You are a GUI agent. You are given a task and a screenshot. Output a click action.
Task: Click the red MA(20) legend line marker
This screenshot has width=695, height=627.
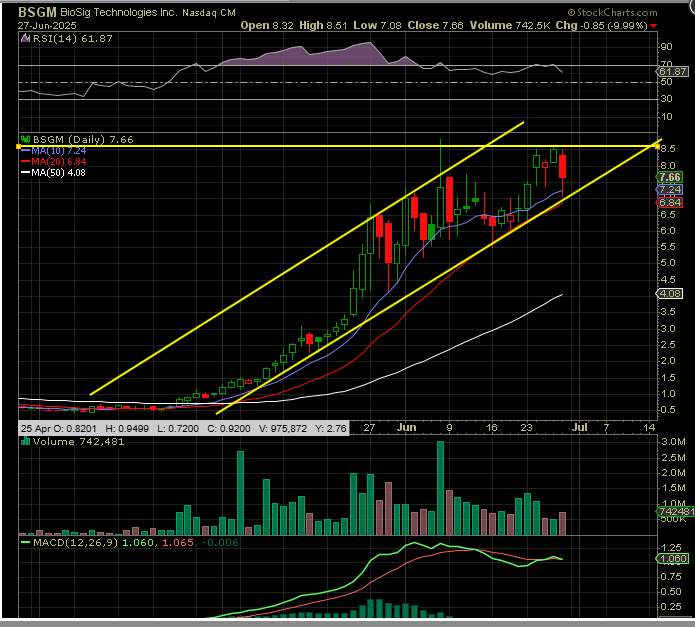(26, 162)
